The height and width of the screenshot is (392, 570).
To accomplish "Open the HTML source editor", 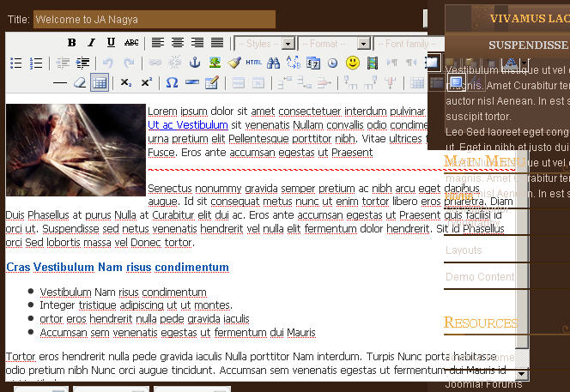I will coord(253,63).
